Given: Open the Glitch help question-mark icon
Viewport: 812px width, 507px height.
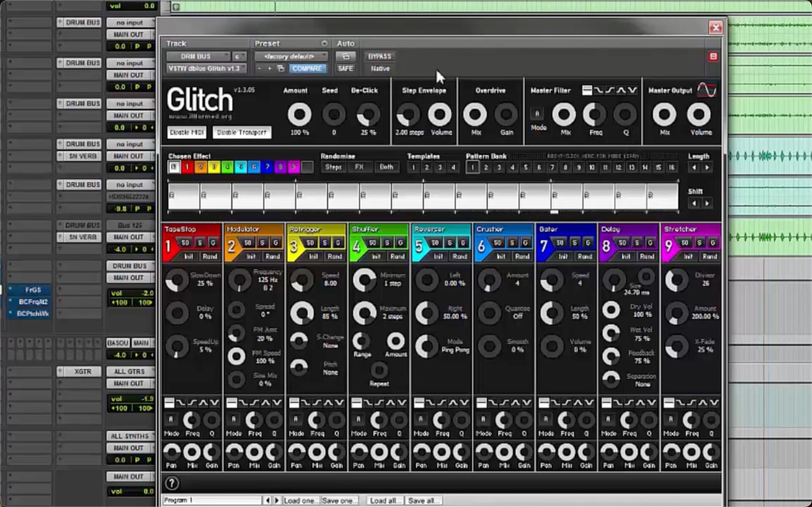Looking at the screenshot, I should (x=172, y=483).
